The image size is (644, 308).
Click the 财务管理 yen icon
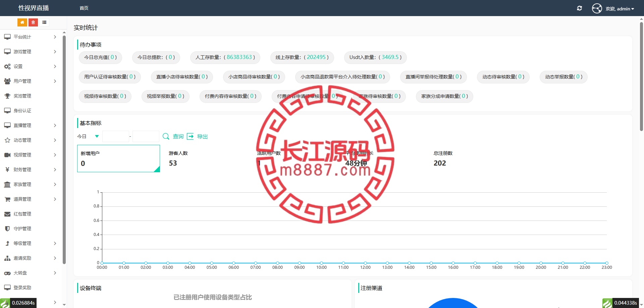(x=7, y=170)
